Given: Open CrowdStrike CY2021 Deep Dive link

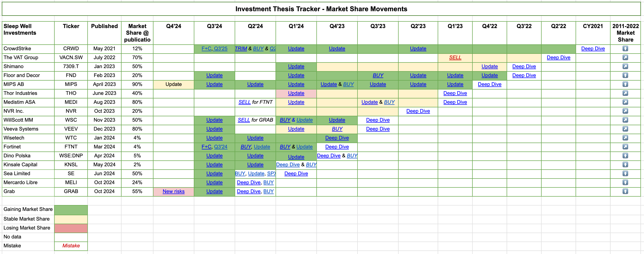Looking at the screenshot, I should (x=593, y=48).
